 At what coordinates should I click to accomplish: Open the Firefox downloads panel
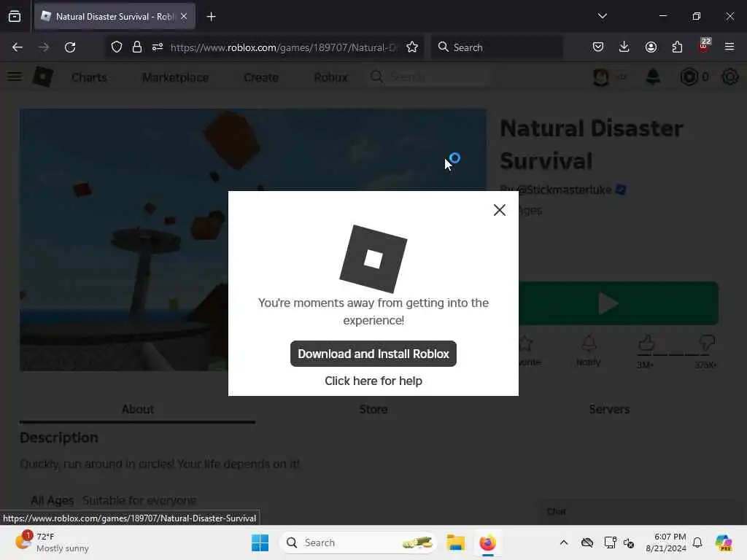(x=624, y=47)
